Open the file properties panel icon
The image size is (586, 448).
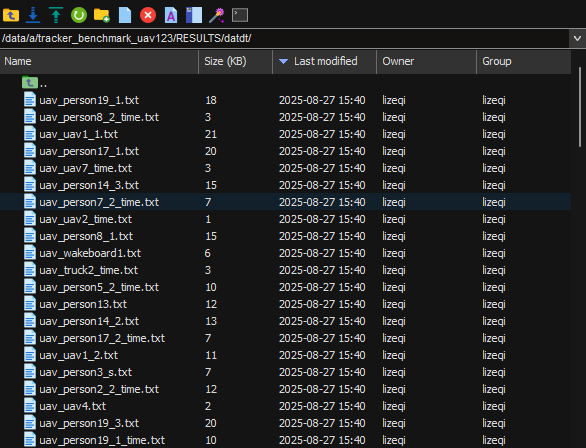(x=194, y=15)
